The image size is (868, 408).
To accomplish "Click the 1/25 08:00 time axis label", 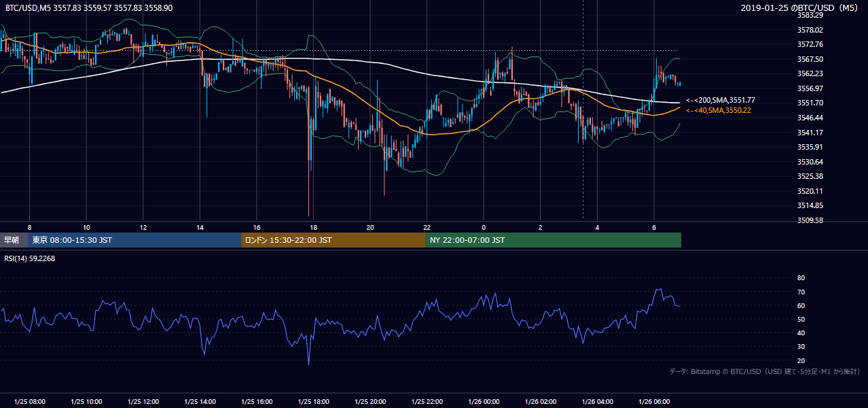I will coord(29,402).
